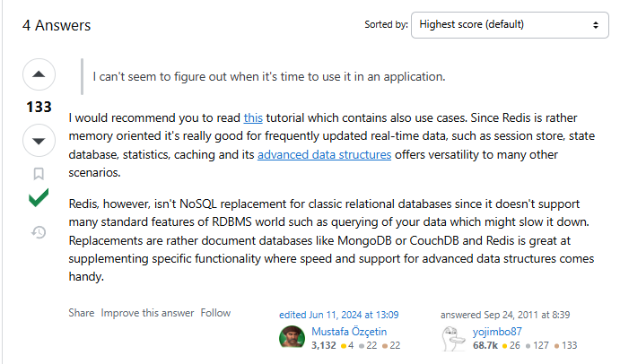The image size is (620, 364).
Task: Open yojimbo87's avatar image
Action: point(453,338)
